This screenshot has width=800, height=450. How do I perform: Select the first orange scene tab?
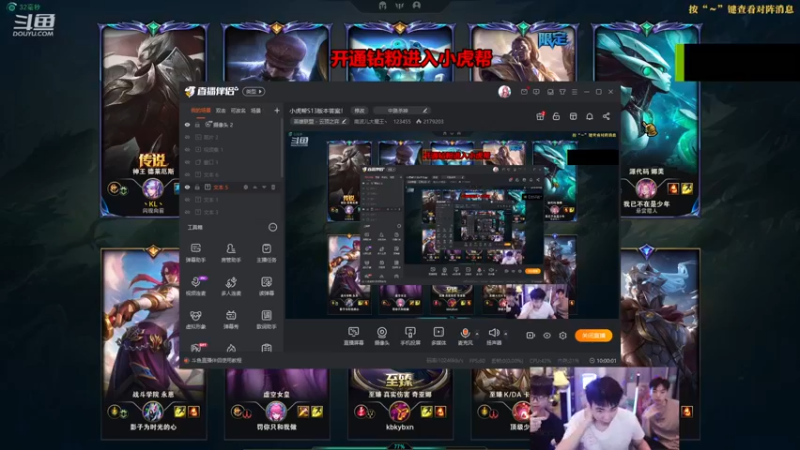(x=201, y=110)
